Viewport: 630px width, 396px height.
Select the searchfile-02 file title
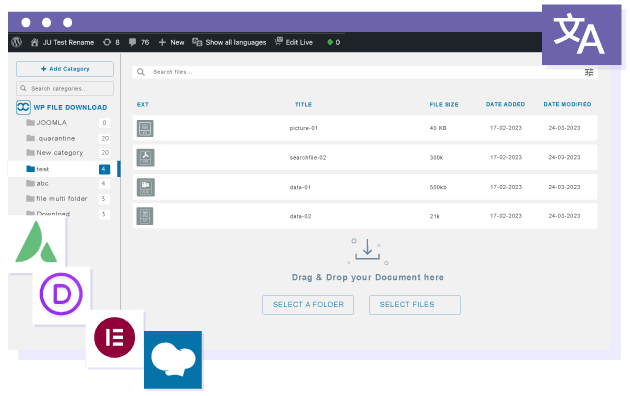308,157
